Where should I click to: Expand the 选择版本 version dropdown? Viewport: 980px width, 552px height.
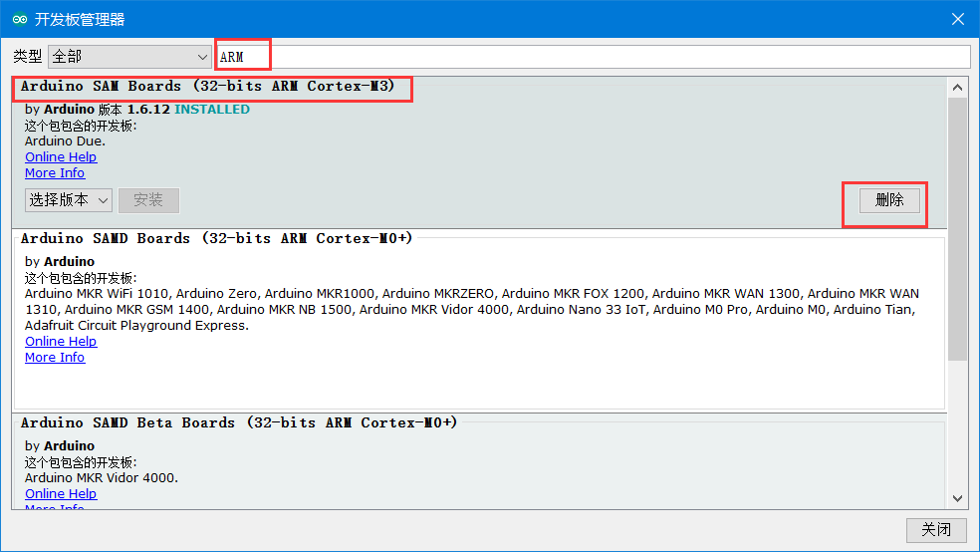pos(69,200)
